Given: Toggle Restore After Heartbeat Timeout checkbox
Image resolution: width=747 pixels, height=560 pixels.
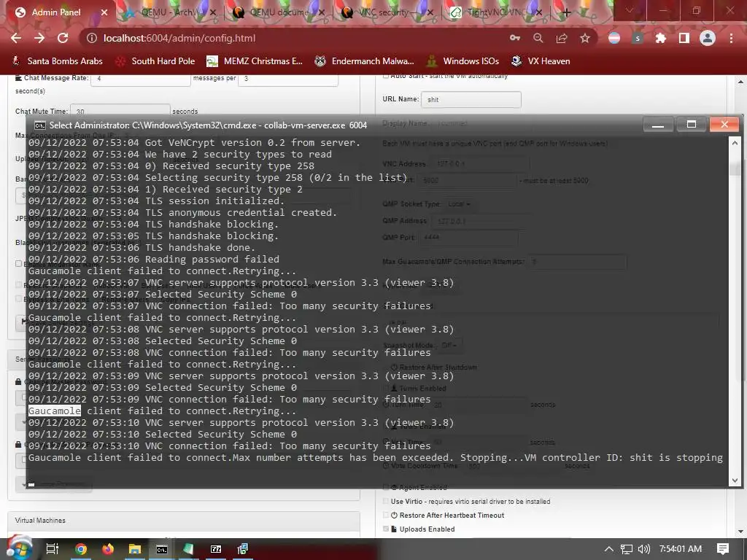Looking at the screenshot, I should 386,516.
